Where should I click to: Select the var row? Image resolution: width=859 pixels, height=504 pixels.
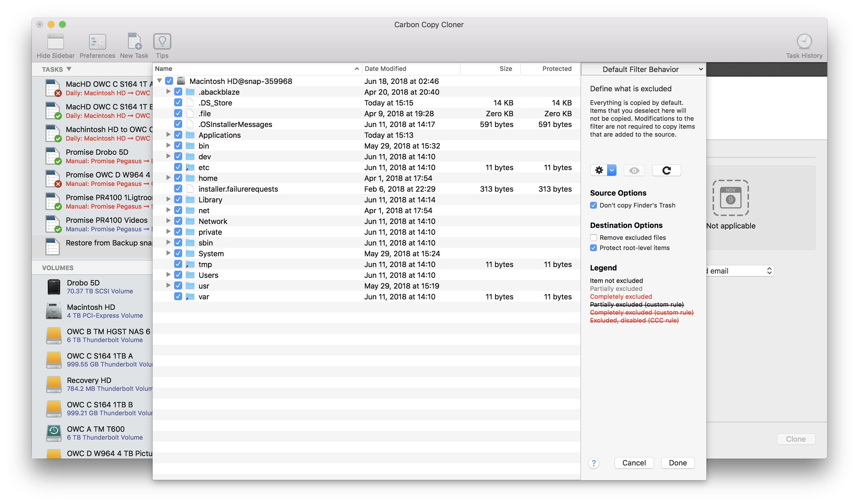point(367,297)
